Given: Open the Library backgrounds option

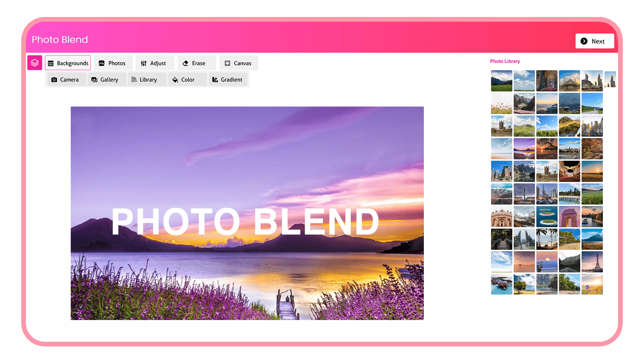Looking at the screenshot, I should [x=145, y=80].
